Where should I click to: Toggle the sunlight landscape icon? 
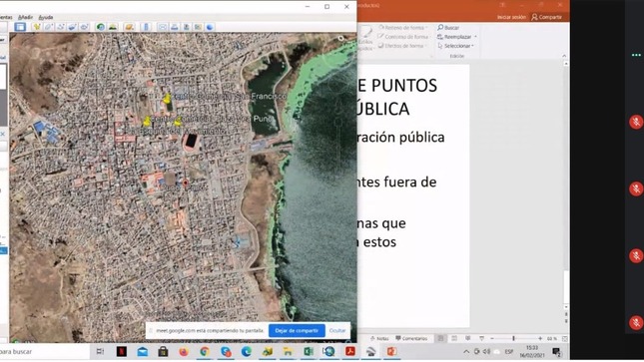click(x=113, y=27)
